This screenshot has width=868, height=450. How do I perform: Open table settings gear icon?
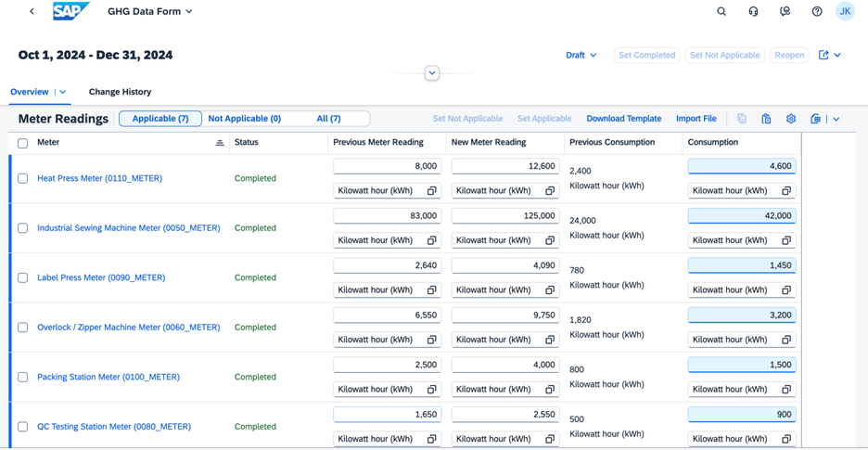(791, 119)
